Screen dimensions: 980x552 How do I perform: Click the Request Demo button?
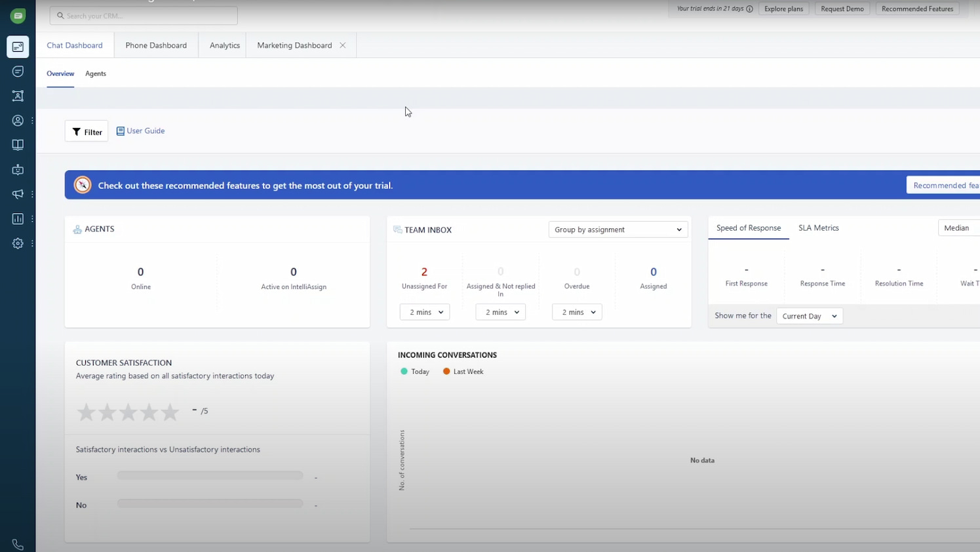coord(842,9)
